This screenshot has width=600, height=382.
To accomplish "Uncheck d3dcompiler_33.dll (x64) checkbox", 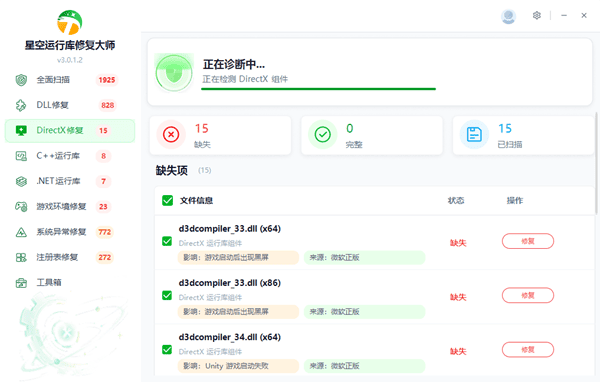I will click(167, 241).
